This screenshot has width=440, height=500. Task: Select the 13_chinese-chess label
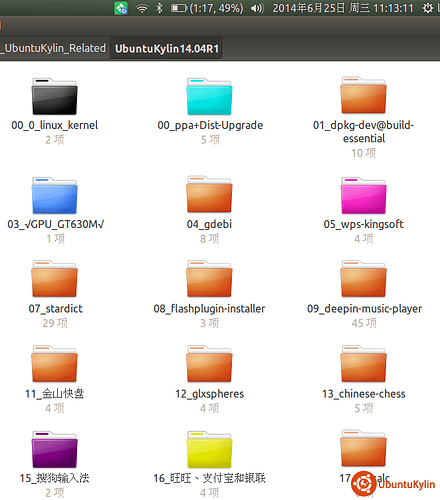(x=364, y=394)
